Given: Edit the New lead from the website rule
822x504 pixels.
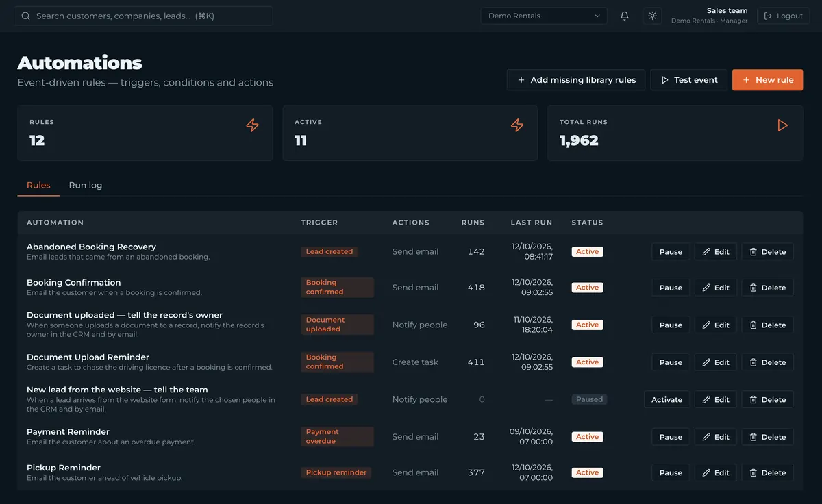Looking at the screenshot, I should pos(716,400).
